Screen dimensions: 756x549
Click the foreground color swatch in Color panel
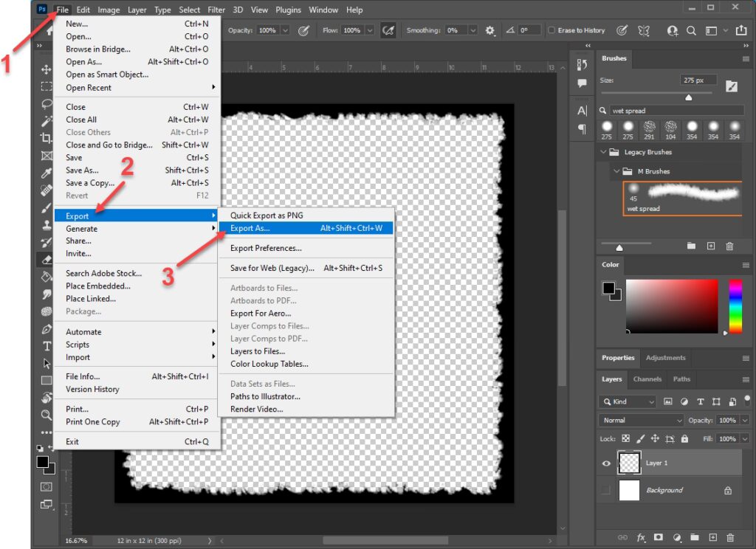[x=608, y=287]
